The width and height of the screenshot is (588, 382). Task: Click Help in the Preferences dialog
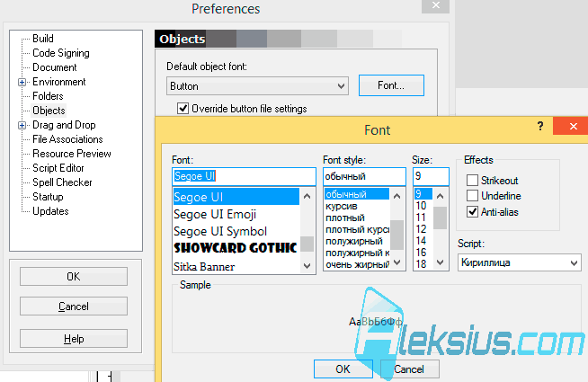[74, 339]
